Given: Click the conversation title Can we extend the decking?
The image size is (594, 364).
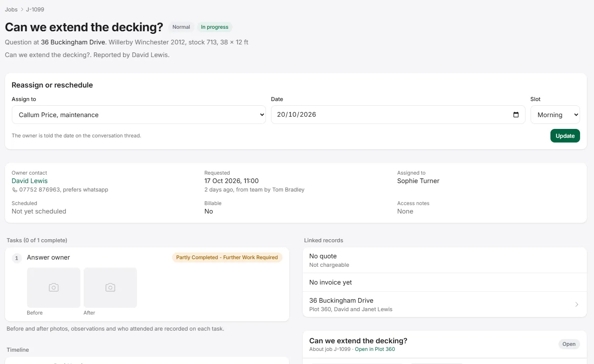Looking at the screenshot, I should click(359, 341).
